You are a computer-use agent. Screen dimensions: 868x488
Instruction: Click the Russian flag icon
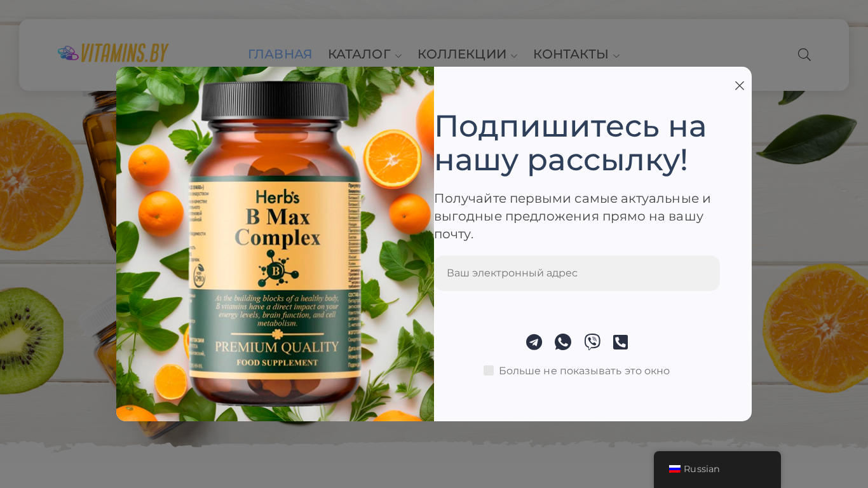[x=675, y=469]
